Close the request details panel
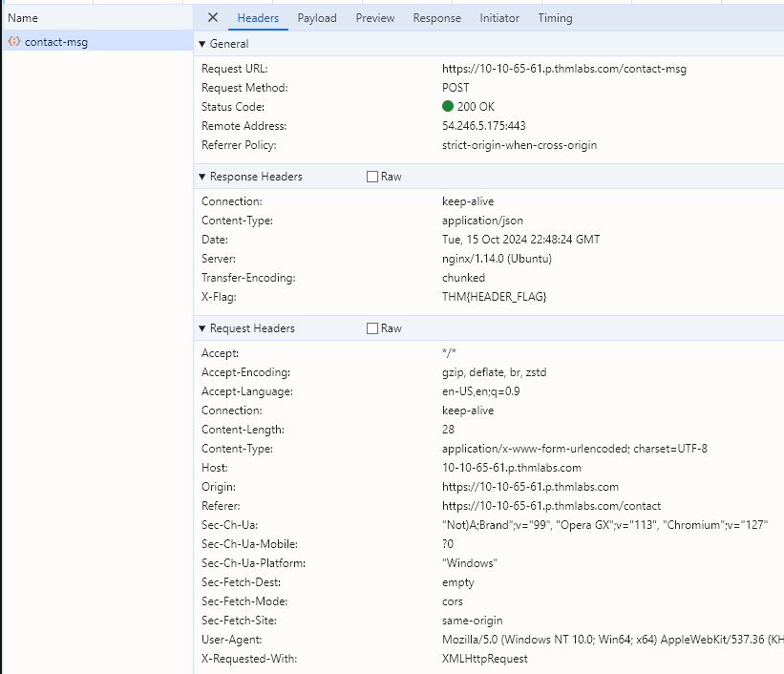784x674 pixels. pyautogui.click(x=213, y=18)
